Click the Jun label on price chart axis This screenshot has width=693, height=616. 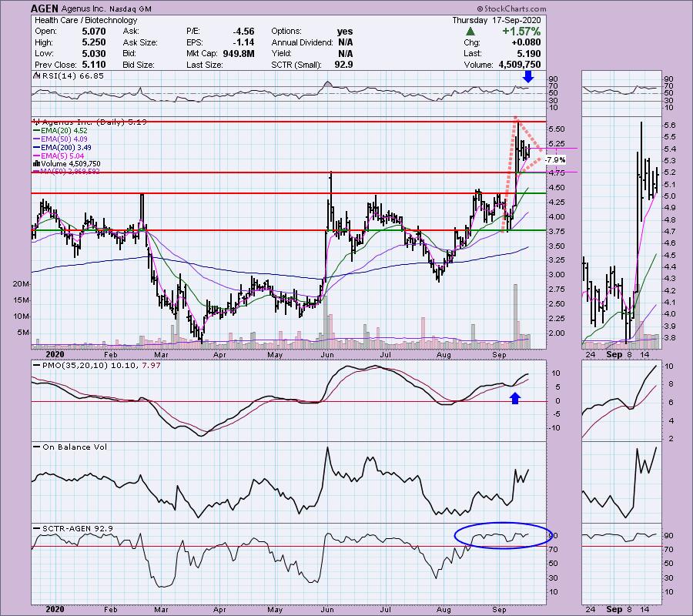327,355
